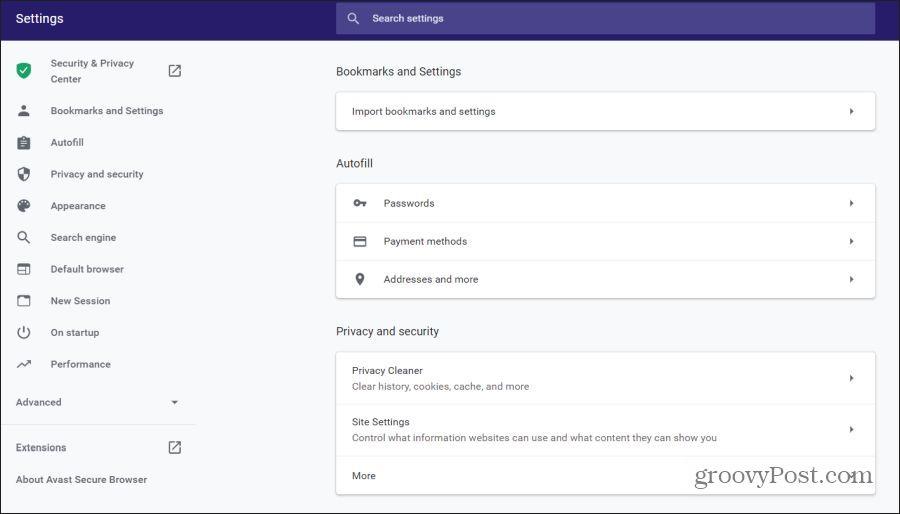Click the Appearance palette icon
This screenshot has width=900, height=514.
[24, 205]
